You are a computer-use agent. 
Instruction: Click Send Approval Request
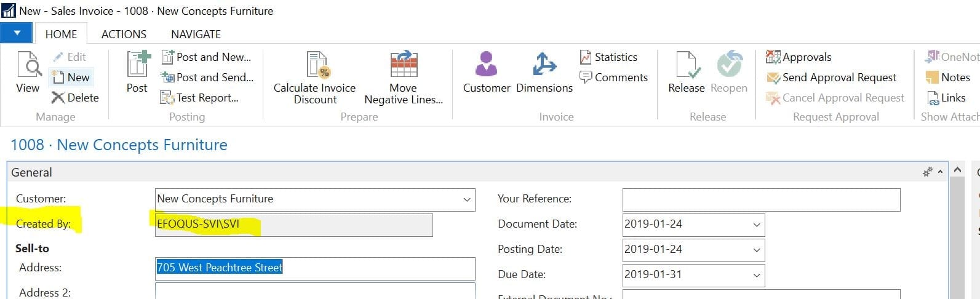831,78
